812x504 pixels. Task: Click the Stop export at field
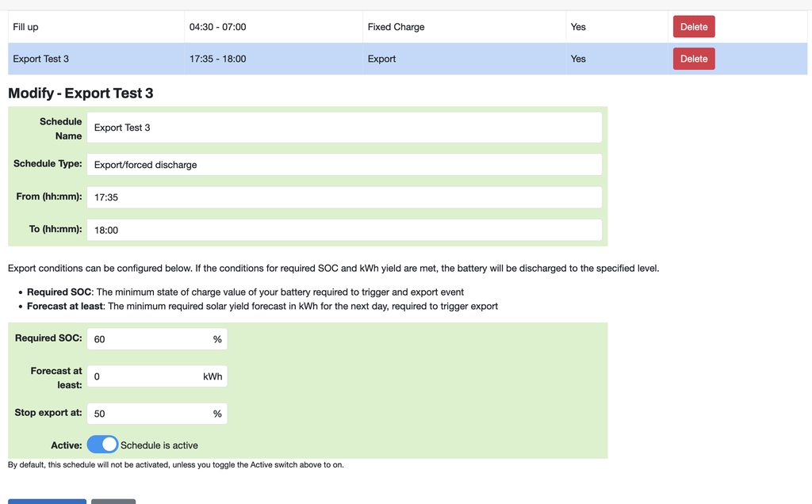tap(151, 414)
